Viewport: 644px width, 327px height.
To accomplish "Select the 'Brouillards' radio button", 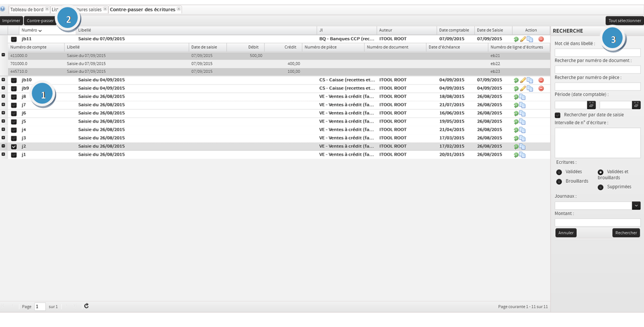I will (559, 181).
